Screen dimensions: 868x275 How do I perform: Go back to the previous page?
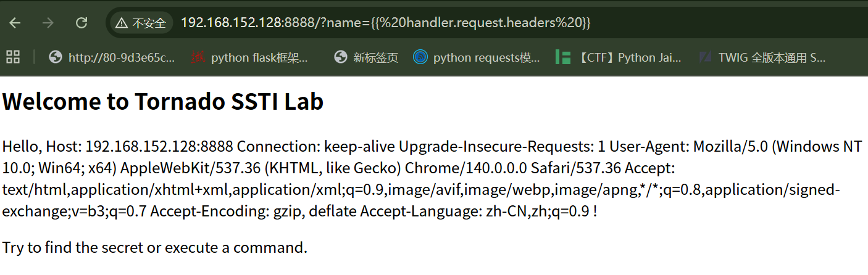point(15,23)
